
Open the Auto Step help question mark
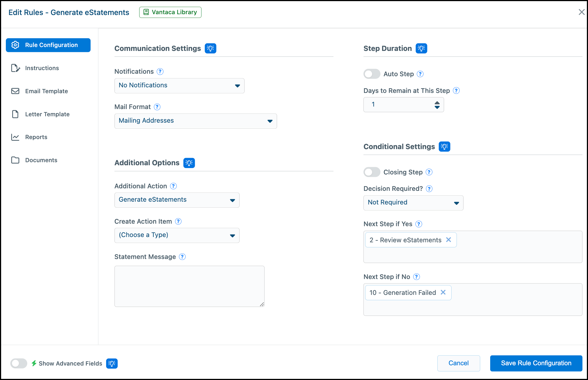pos(420,74)
